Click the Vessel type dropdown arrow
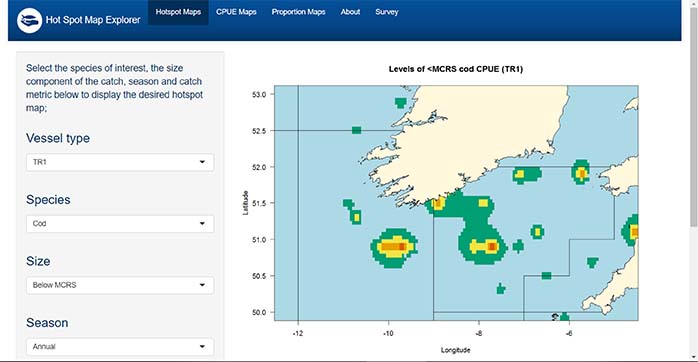698x362 pixels. [x=202, y=162]
